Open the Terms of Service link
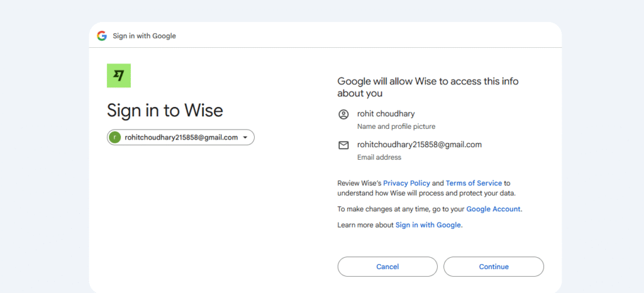Screen dimensions: 644x293 (474, 183)
